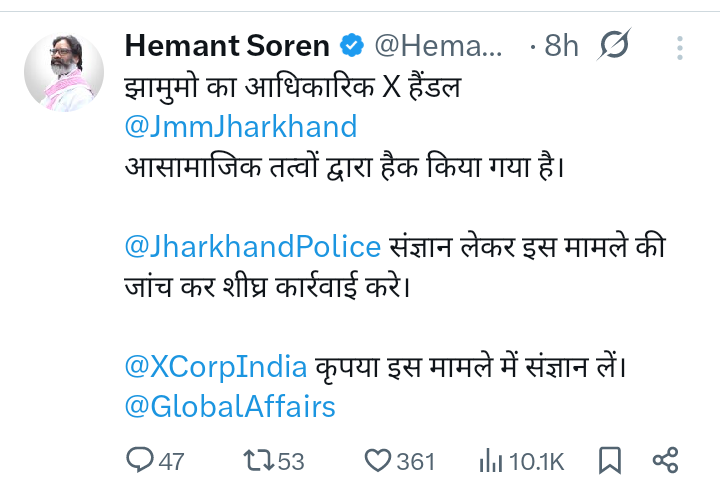Click the 361 likes count
This screenshot has height=489, width=720.
[416, 461]
